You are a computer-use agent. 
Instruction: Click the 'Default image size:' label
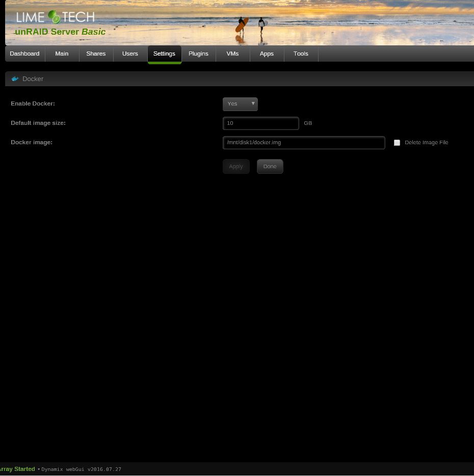pos(38,123)
